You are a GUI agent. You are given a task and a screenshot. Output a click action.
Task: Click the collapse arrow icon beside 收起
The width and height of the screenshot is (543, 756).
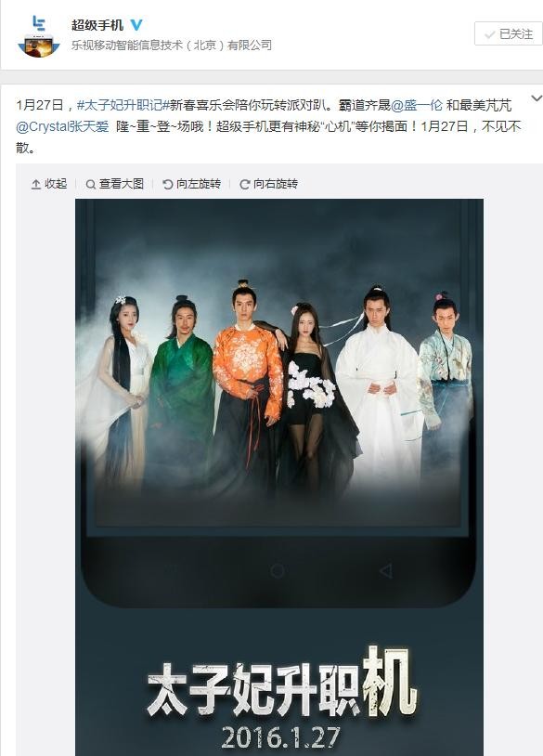pyautogui.click(x=36, y=184)
